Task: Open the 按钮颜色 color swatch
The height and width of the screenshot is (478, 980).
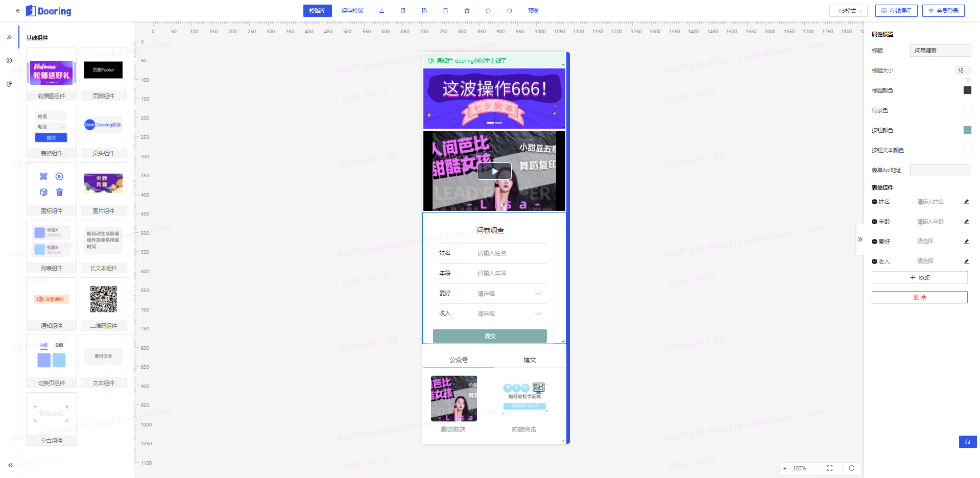Action: (967, 130)
